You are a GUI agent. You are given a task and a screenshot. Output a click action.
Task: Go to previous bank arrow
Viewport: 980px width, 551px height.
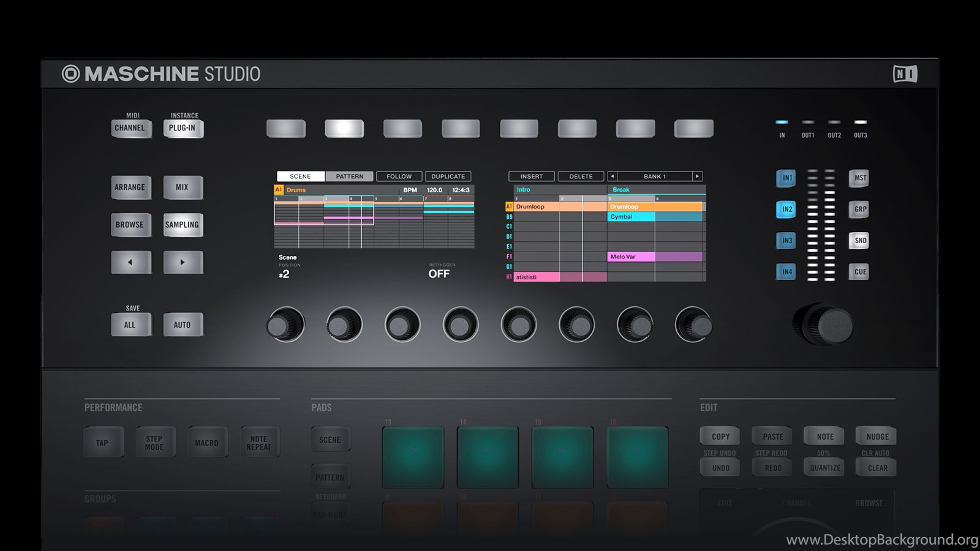612,176
